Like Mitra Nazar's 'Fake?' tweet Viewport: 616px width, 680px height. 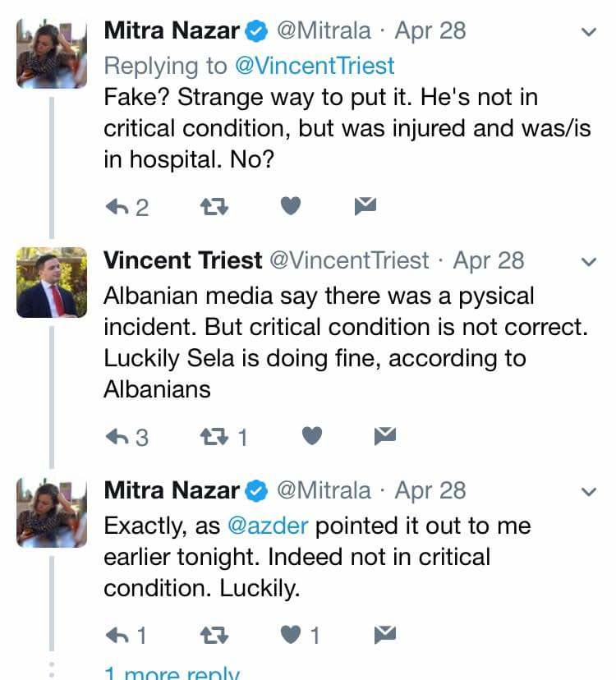point(292,207)
